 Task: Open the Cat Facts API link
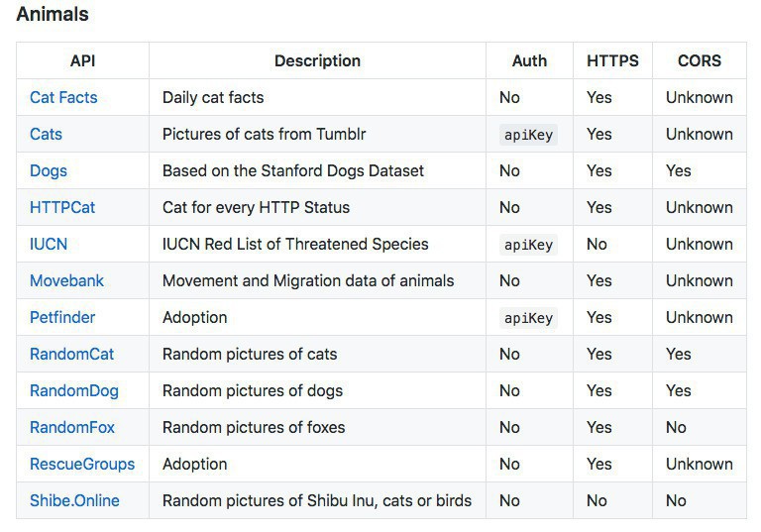(63, 97)
